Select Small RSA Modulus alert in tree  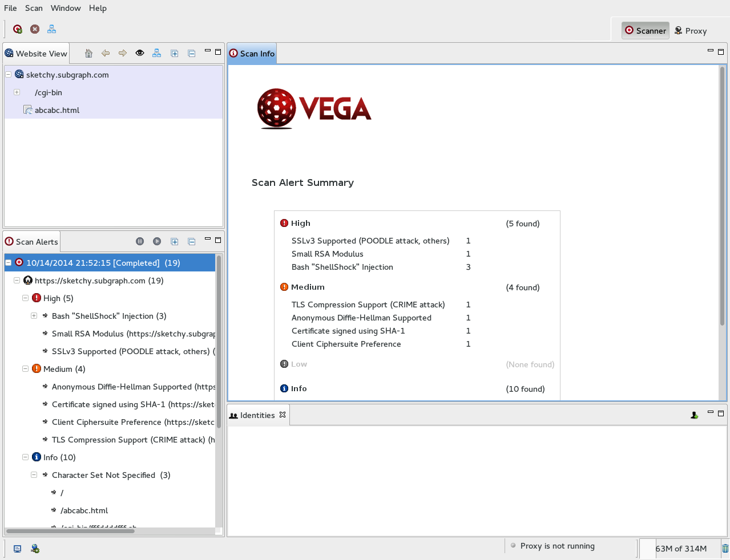pos(134,334)
